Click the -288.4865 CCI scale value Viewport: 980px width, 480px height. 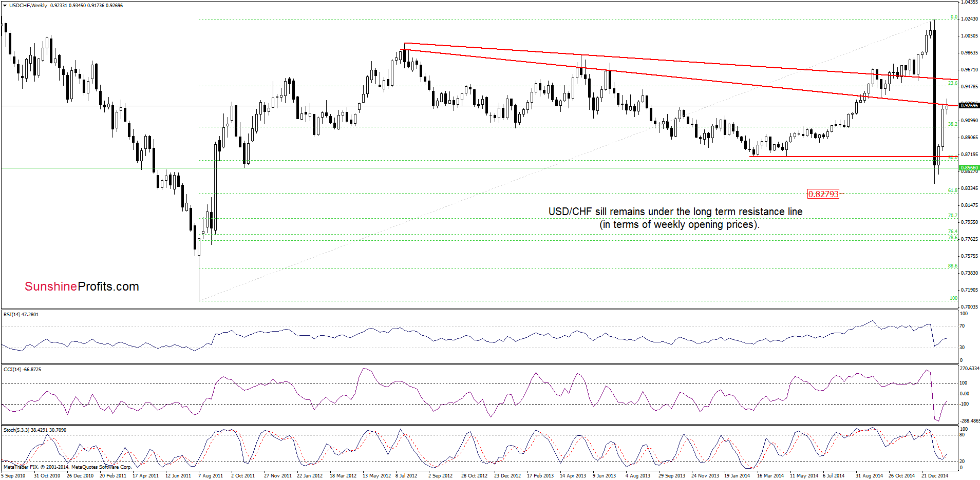point(970,421)
